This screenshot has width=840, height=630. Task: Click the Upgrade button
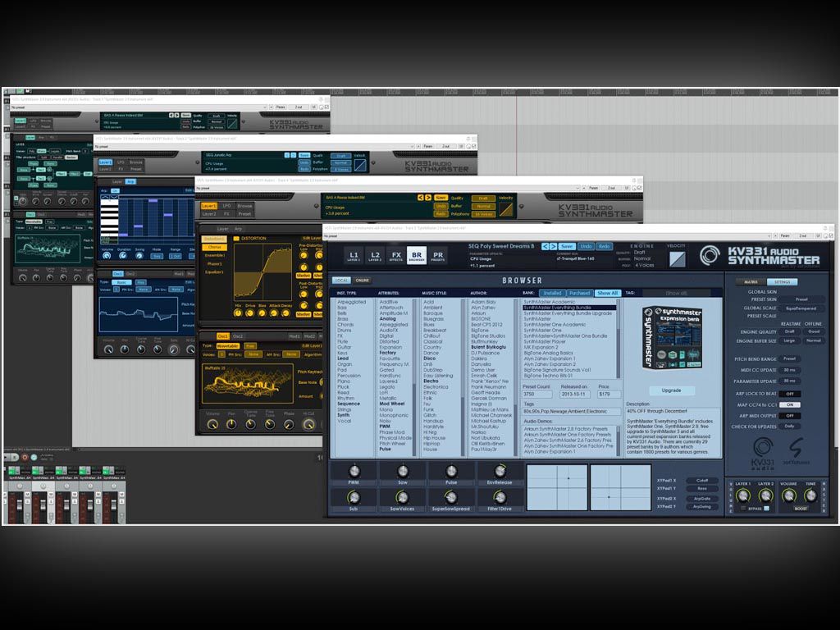[x=671, y=390]
